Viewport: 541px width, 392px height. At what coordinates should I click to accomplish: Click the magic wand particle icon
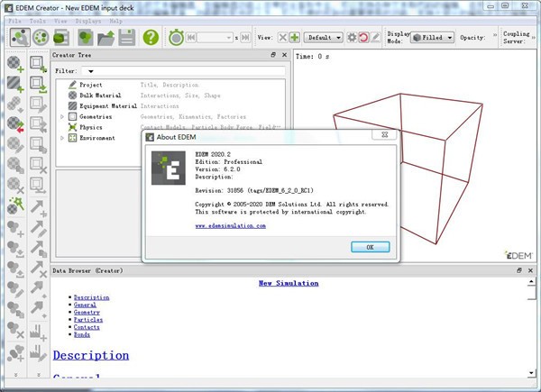(14, 205)
